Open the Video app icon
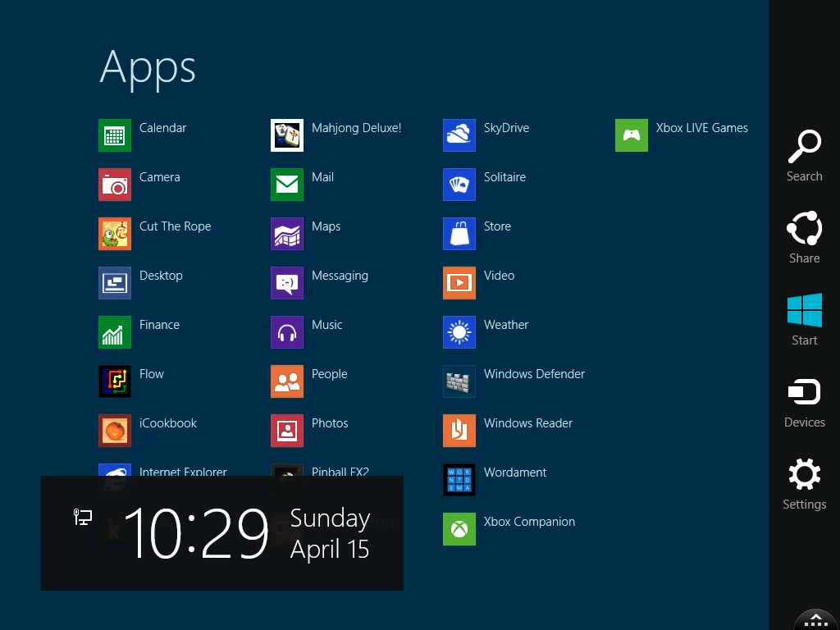Viewport: 840px width, 630px height. 459,283
